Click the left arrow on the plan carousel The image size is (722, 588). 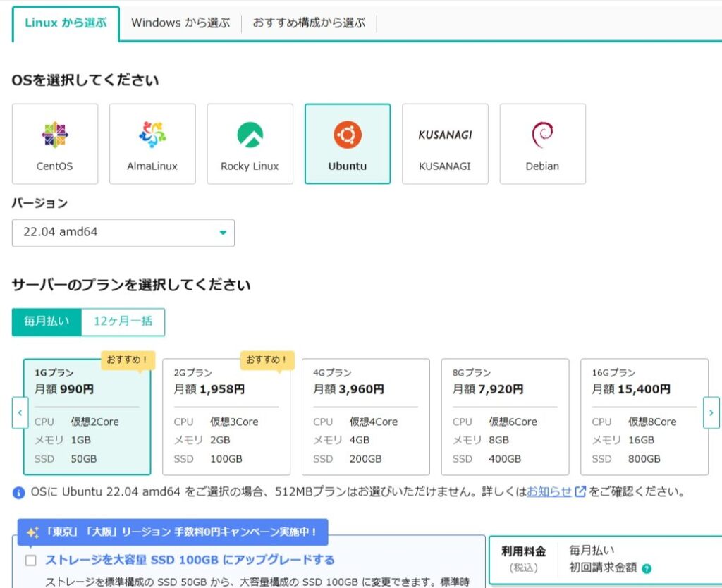20,412
